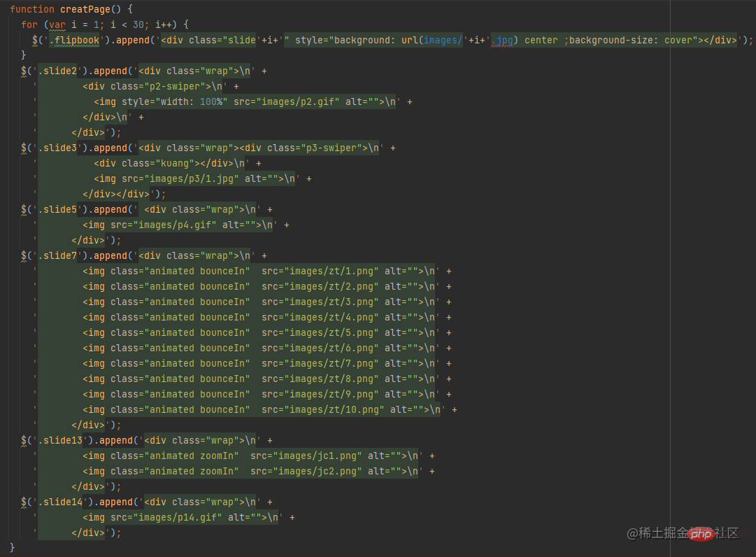Click the number 30 in the loop condition
Screen dimensions: 756x557
pyautogui.click(x=138, y=24)
